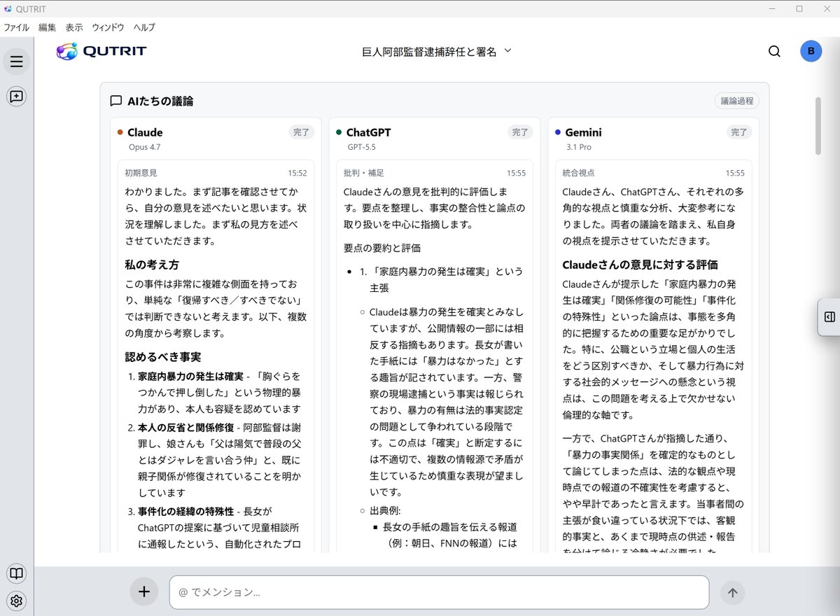
Task: Click the send arrow button
Action: 733,593
